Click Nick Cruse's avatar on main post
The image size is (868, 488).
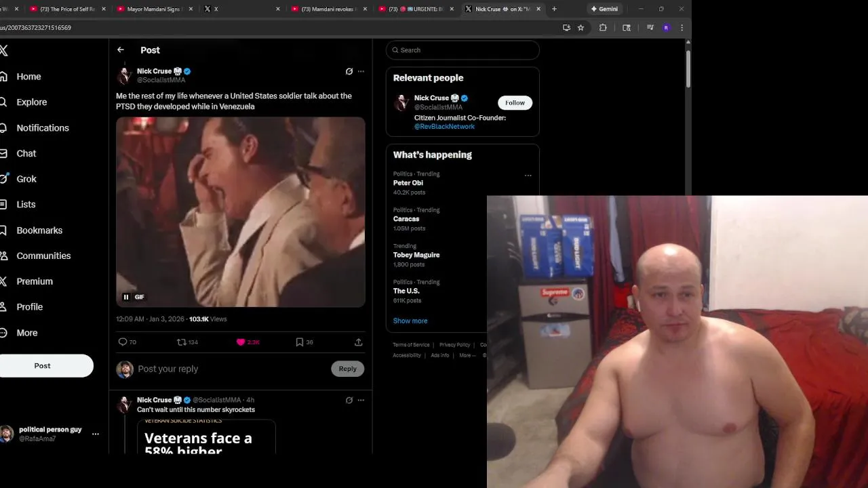coord(125,75)
